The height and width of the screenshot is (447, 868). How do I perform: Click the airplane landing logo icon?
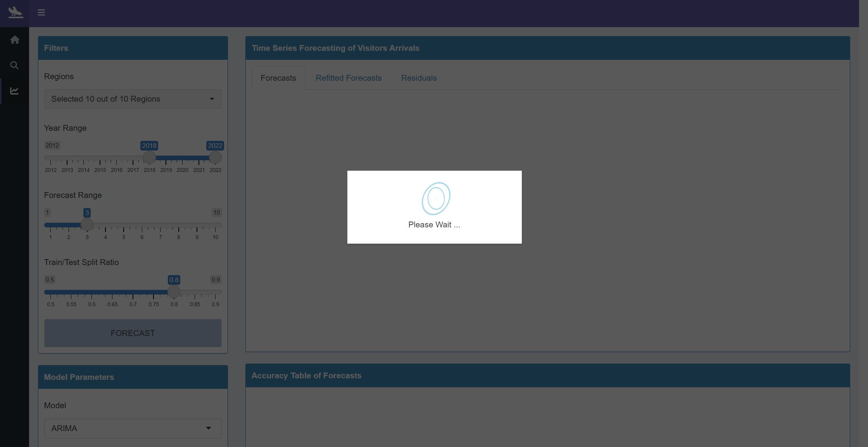click(x=15, y=12)
